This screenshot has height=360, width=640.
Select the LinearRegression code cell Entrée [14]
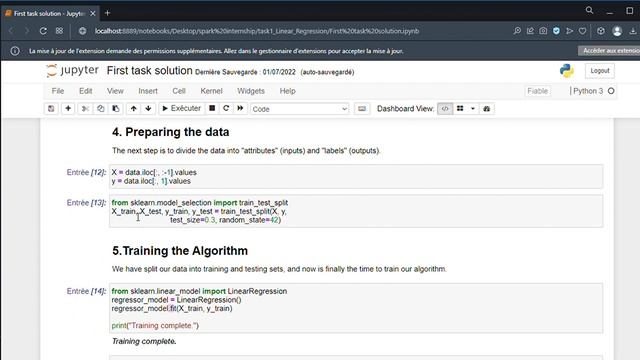pos(356,308)
